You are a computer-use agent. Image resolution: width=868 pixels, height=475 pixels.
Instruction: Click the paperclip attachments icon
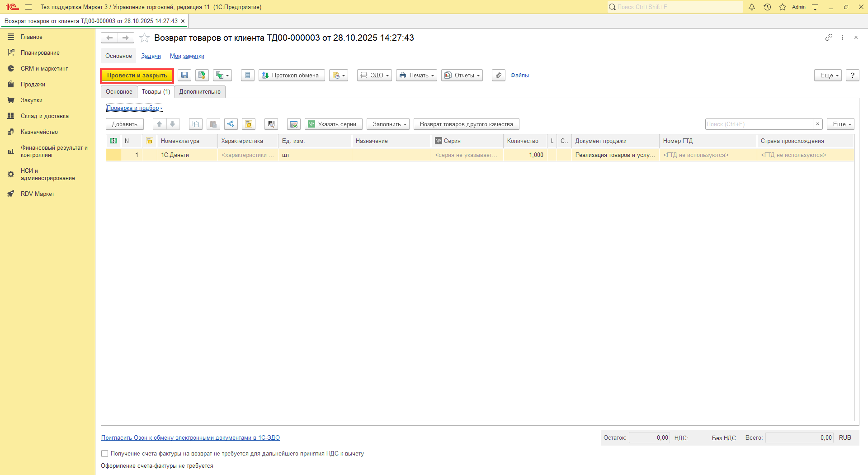point(499,75)
